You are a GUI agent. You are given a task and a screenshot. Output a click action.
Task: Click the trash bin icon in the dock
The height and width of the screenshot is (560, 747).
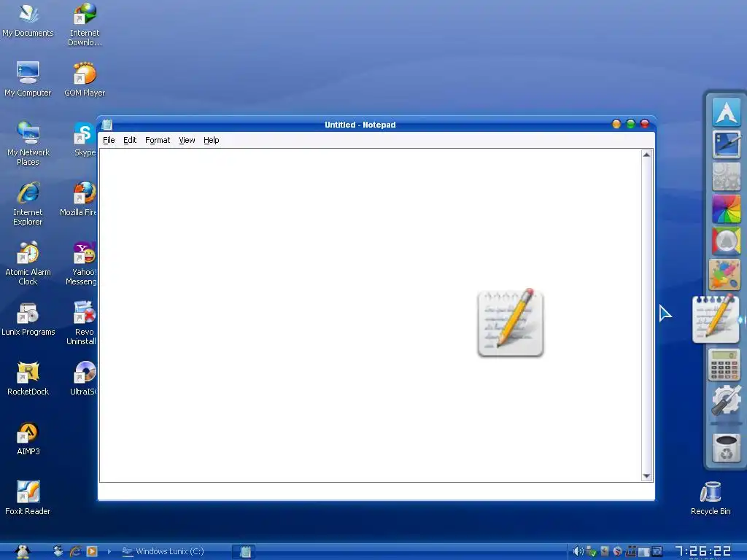[x=726, y=448]
